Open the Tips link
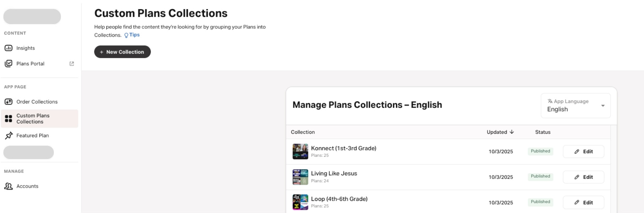 pyautogui.click(x=134, y=35)
